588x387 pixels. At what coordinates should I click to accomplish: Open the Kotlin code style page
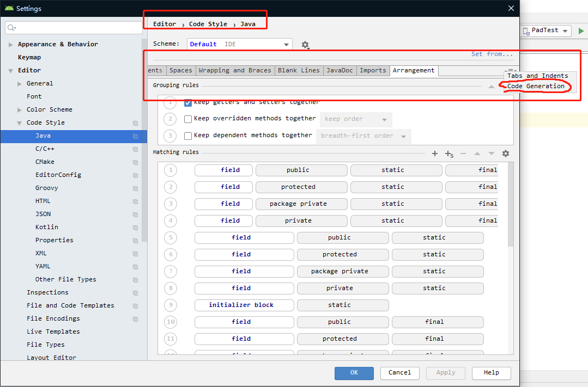[x=47, y=228]
